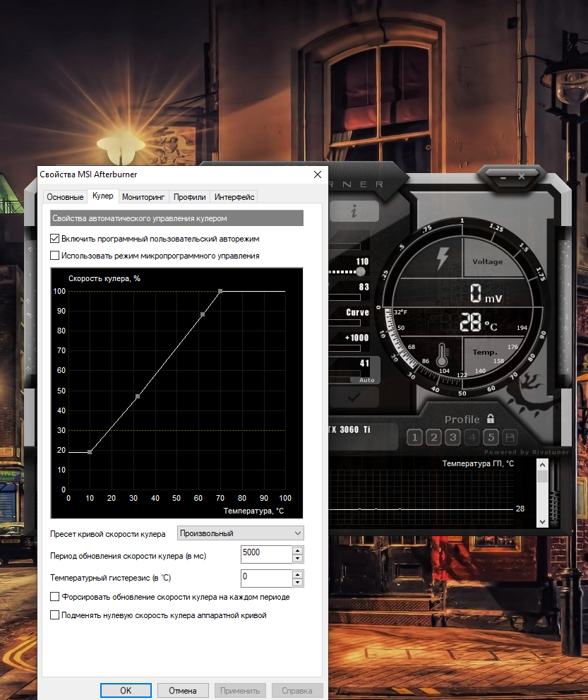Screen dimensions: 588x700
Task: Click the save profile floppy icon
Action: [x=510, y=437]
